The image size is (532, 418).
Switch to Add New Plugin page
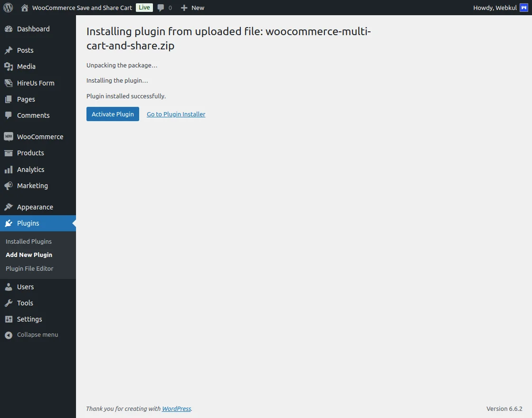(x=28, y=255)
